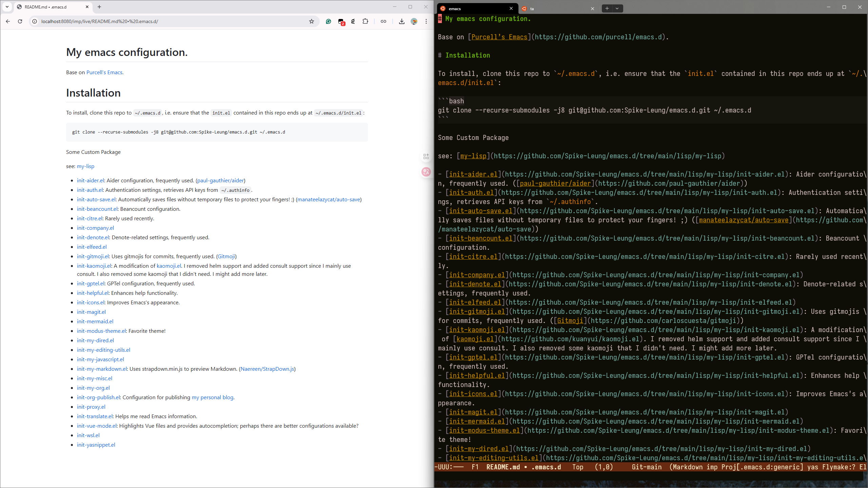Open the Chrome profile avatar
Viewport: 868px width, 488px height.
coord(414,21)
